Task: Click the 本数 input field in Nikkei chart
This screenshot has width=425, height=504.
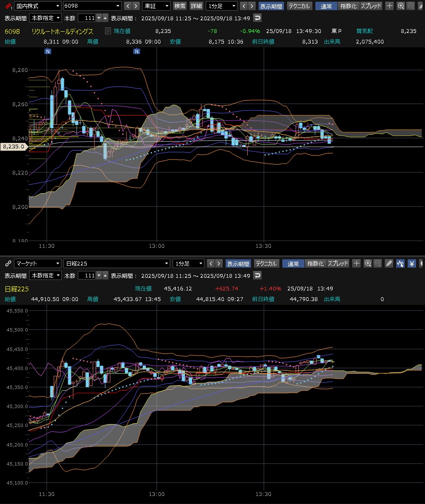Action: [87, 275]
